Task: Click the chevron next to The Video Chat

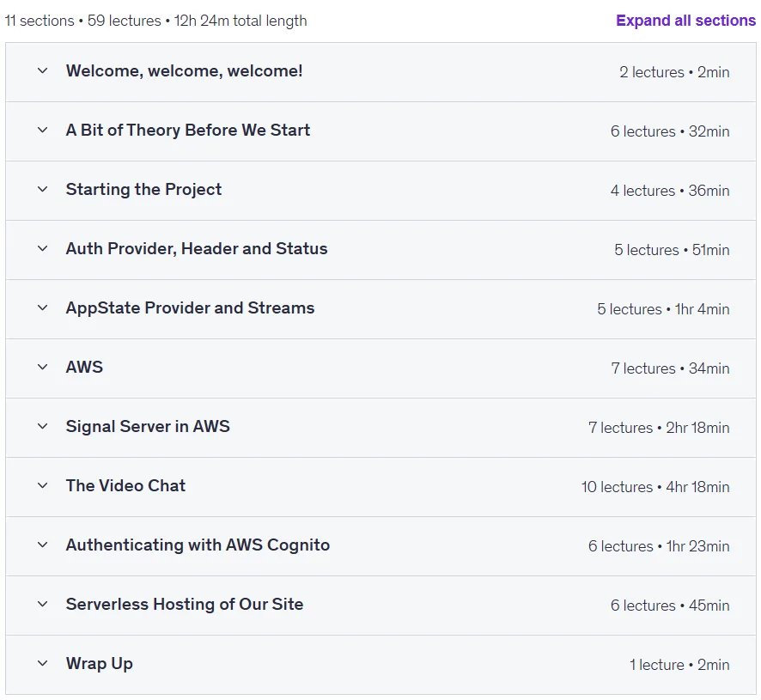Action: tap(43, 485)
